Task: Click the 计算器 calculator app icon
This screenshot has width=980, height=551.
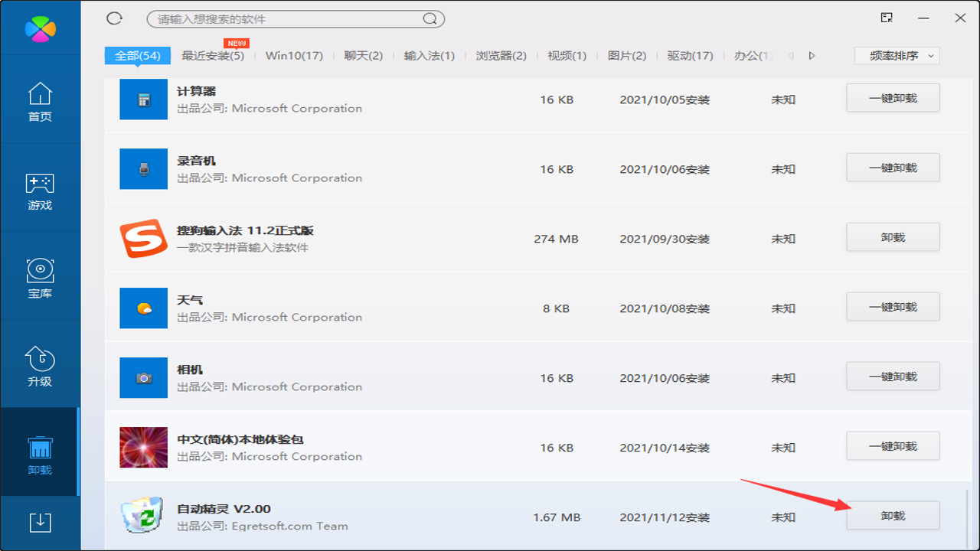Action: tap(143, 99)
